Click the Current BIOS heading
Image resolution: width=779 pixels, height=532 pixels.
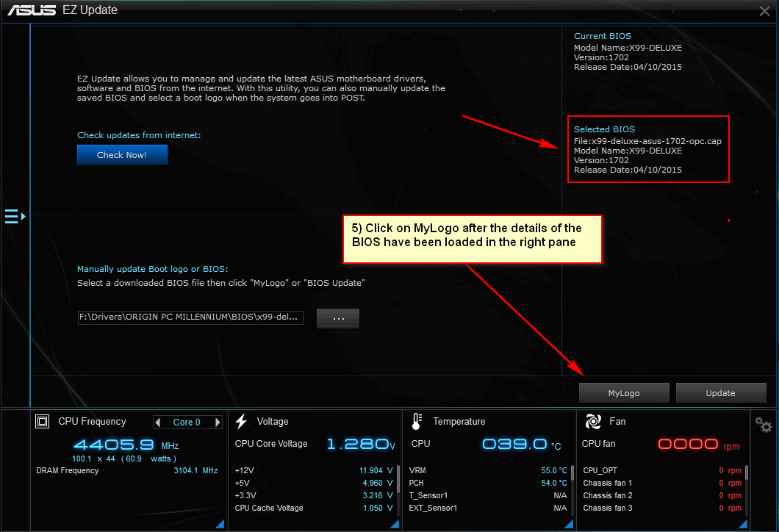(602, 36)
